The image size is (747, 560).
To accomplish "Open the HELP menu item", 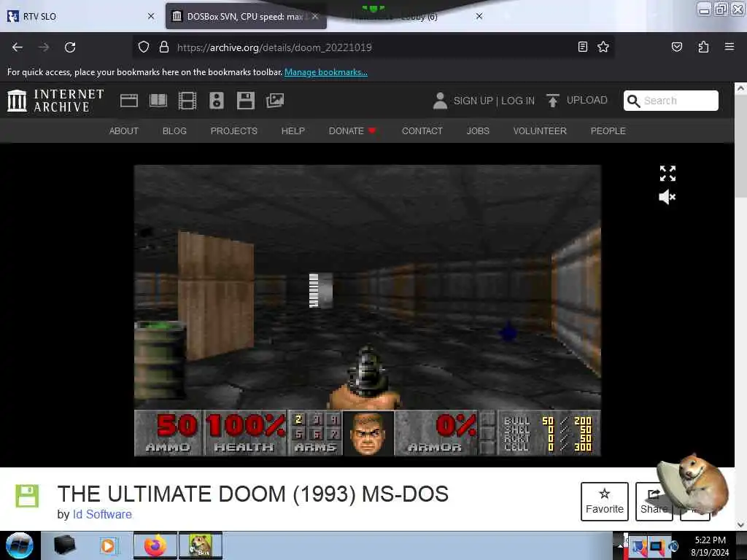I will coord(293,131).
